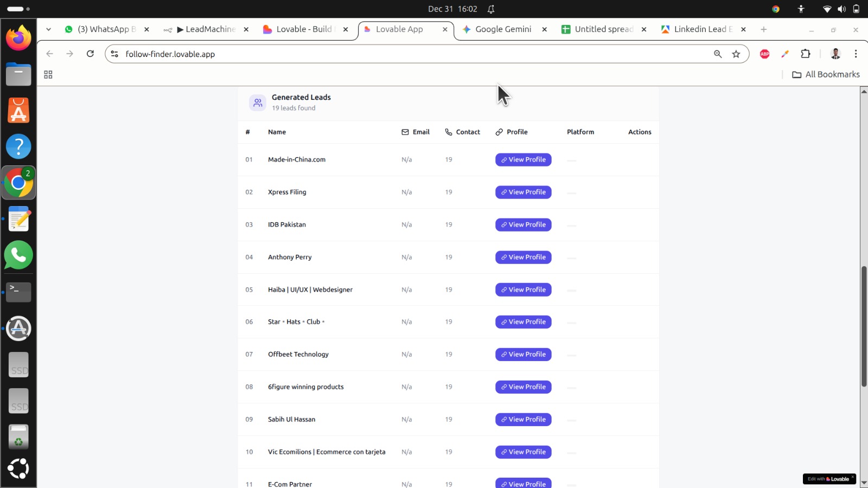
Task: Switch to the LeadMachine tab
Action: coord(206,29)
